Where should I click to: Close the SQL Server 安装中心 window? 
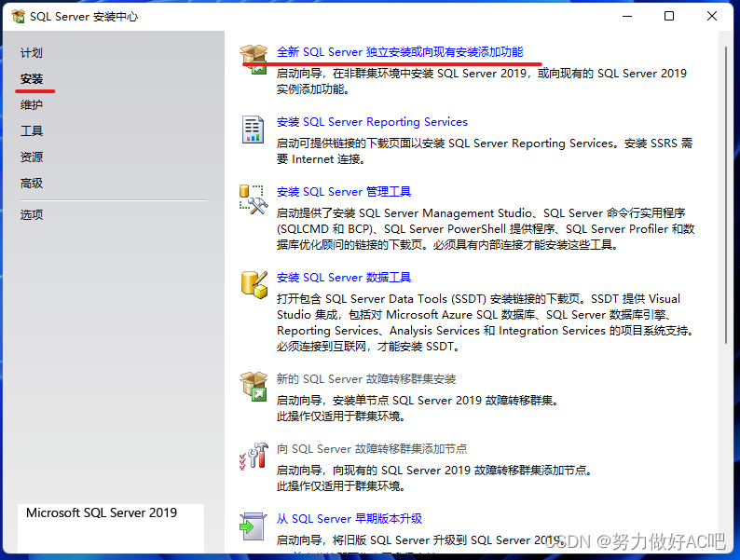pos(712,16)
